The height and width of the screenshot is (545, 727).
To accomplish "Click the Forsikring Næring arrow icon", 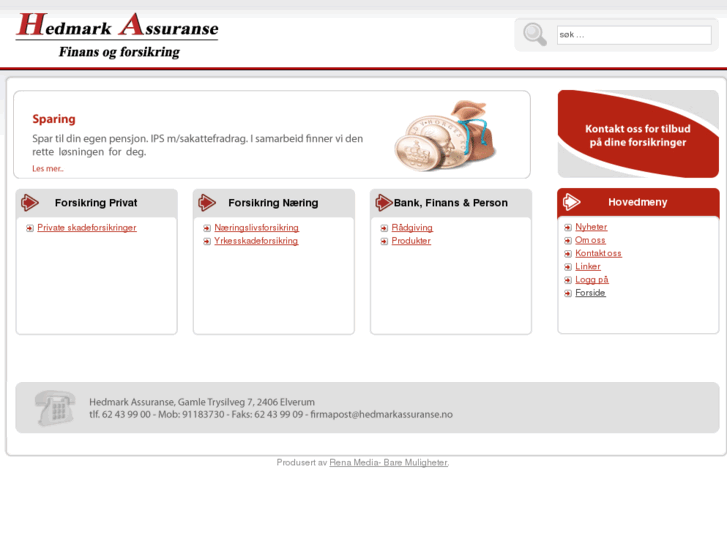I will (x=207, y=203).
